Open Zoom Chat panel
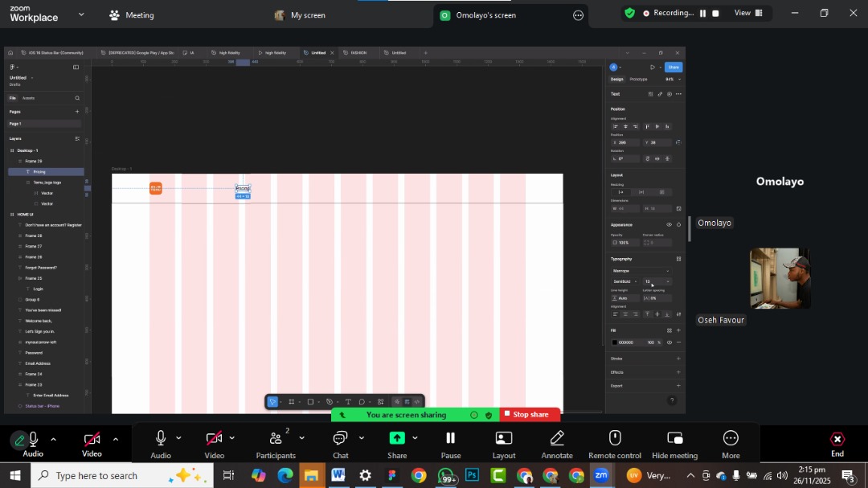This screenshot has height=488, width=868. pyautogui.click(x=341, y=445)
